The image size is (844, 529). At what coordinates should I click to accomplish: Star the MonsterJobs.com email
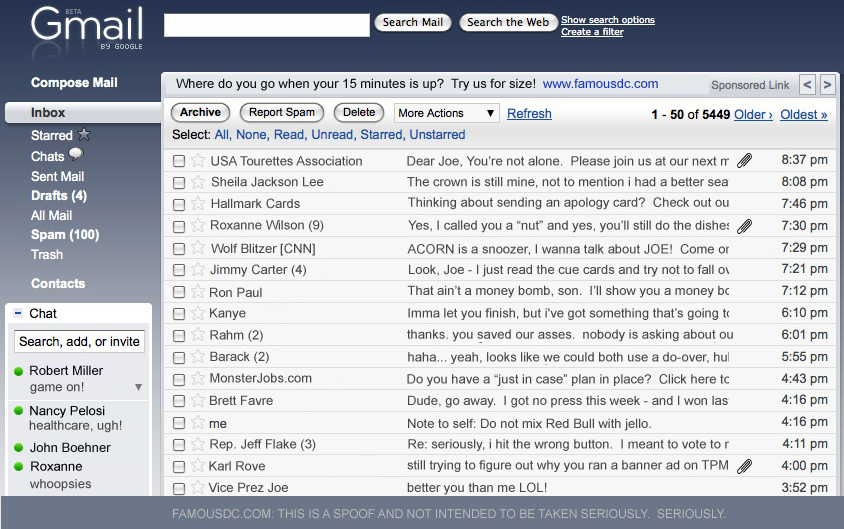[198, 378]
